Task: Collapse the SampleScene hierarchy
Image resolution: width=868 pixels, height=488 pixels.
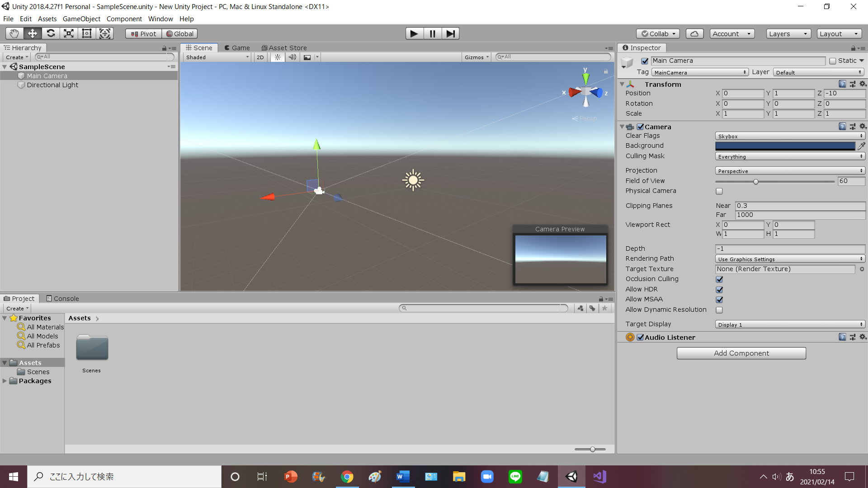Action: pyautogui.click(x=5, y=67)
